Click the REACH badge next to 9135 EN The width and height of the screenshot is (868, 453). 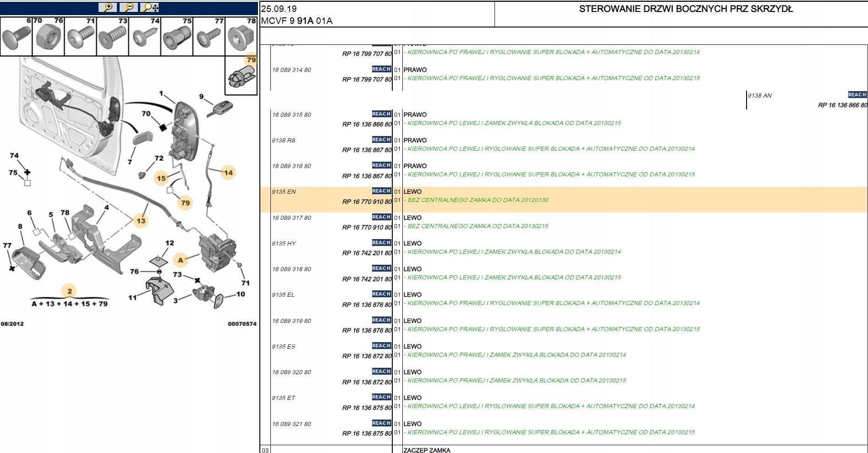click(x=381, y=191)
